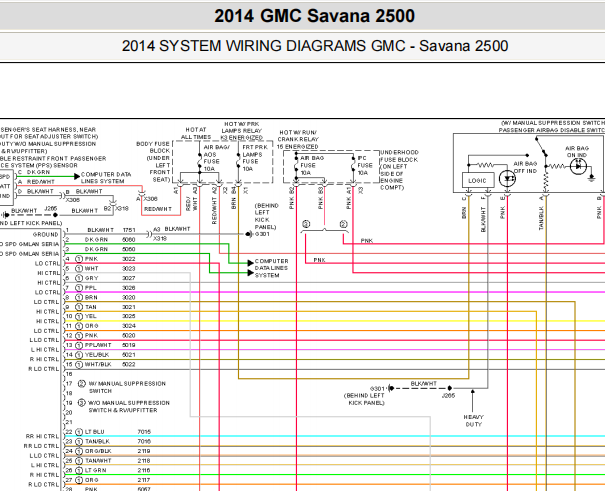
Task: Select pin 26 "LT GRN 2116" wire row
Action: [x=108, y=471]
